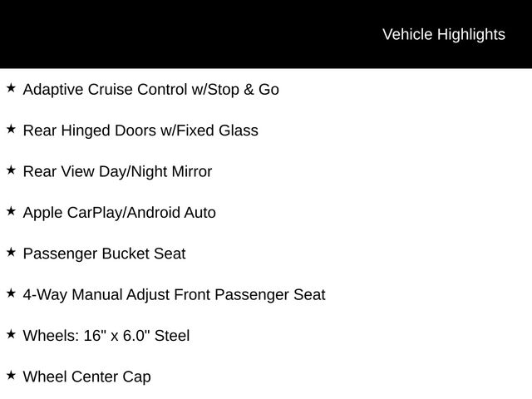The image size is (532, 399).
Task: Click the star beside Passenger Bucket Seat
Action: coord(11,252)
